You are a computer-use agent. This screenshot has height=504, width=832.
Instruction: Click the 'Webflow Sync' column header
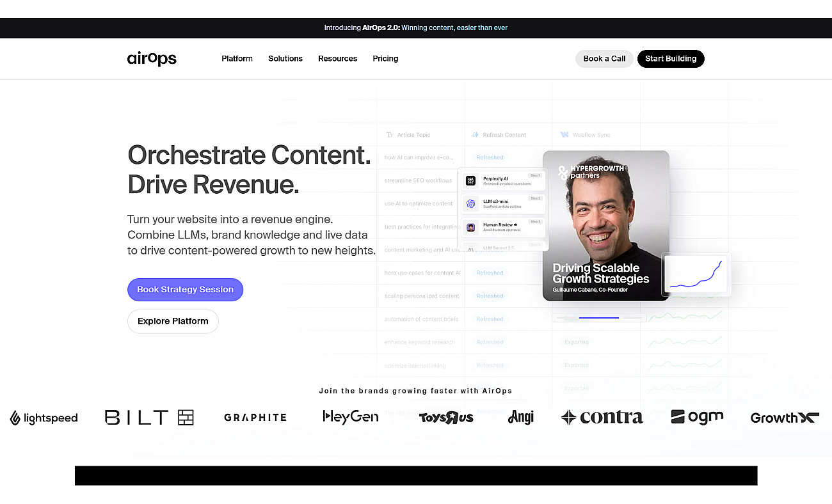[585, 135]
